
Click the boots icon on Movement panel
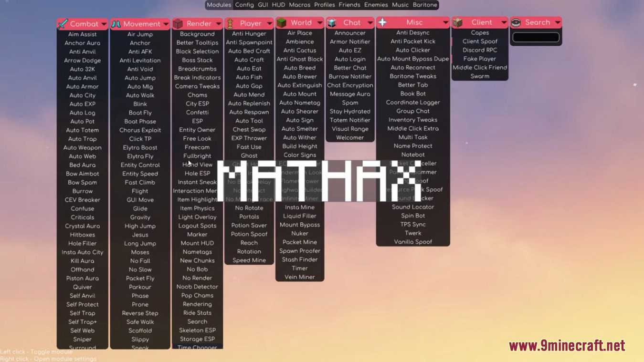116,24
